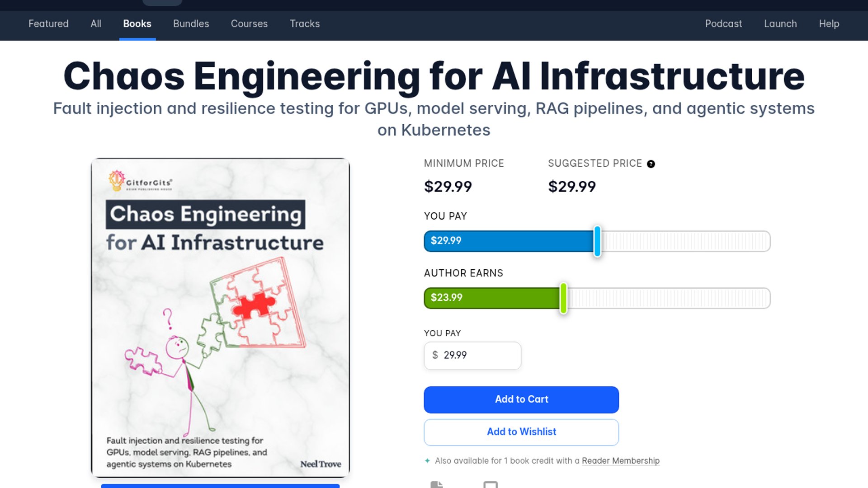Click the suggested price $29.99 value
868x488 pixels.
click(x=572, y=187)
